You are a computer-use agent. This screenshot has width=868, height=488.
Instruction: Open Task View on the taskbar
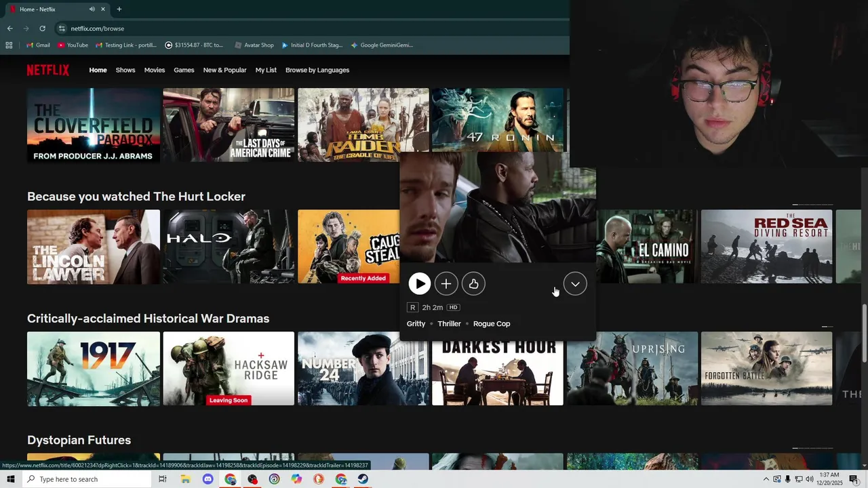click(163, 479)
